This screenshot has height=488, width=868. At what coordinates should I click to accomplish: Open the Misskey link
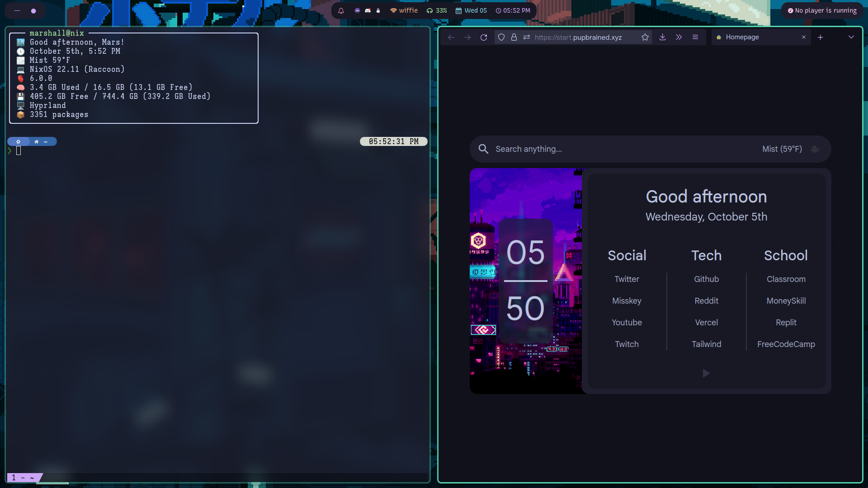coord(627,301)
